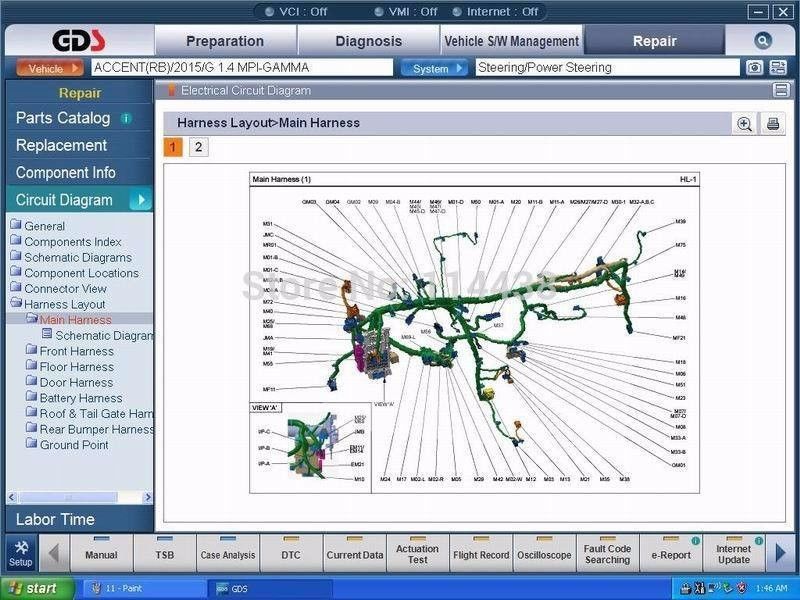The height and width of the screenshot is (600, 800).
Task: Open the System selection dropdown
Action: [x=434, y=68]
